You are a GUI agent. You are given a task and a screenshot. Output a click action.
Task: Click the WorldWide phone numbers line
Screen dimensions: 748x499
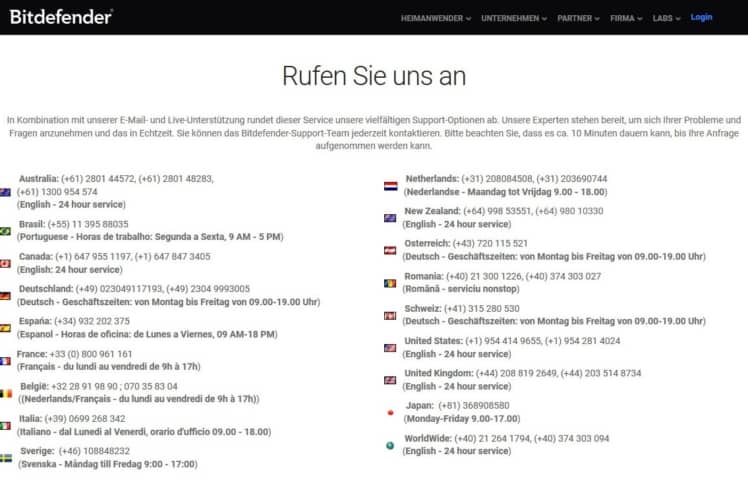507,439
